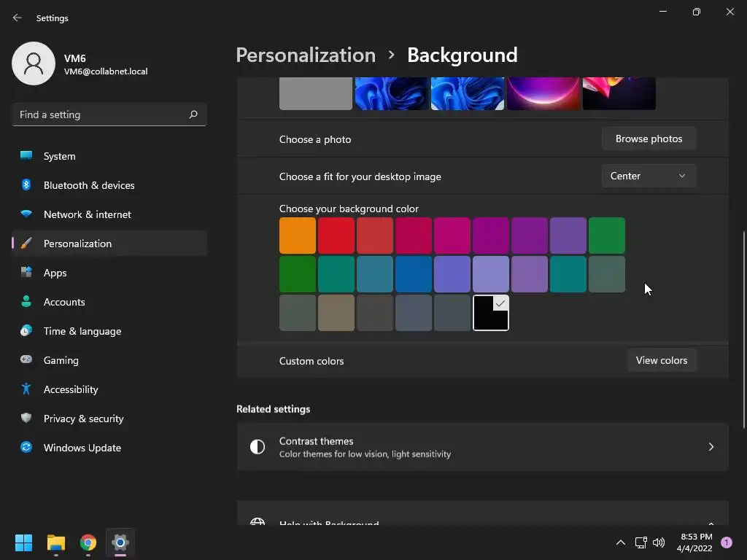The height and width of the screenshot is (560, 747).
Task: Select the purple-red glow wallpaper thumbnail
Action: [x=543, y=93]
